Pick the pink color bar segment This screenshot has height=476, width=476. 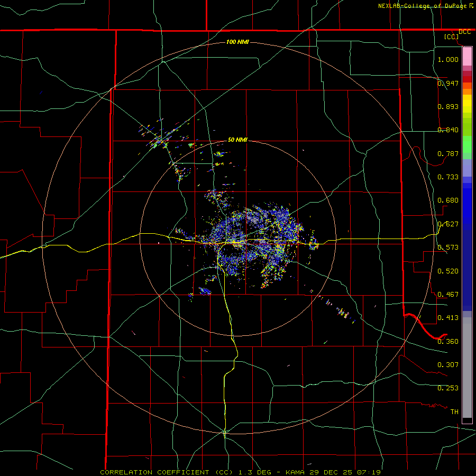[x=467, y=57]
